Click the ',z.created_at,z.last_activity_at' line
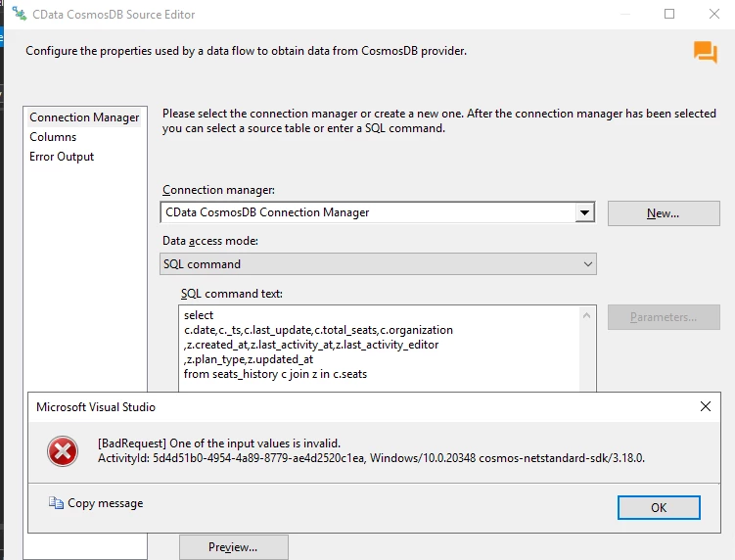 311,345
